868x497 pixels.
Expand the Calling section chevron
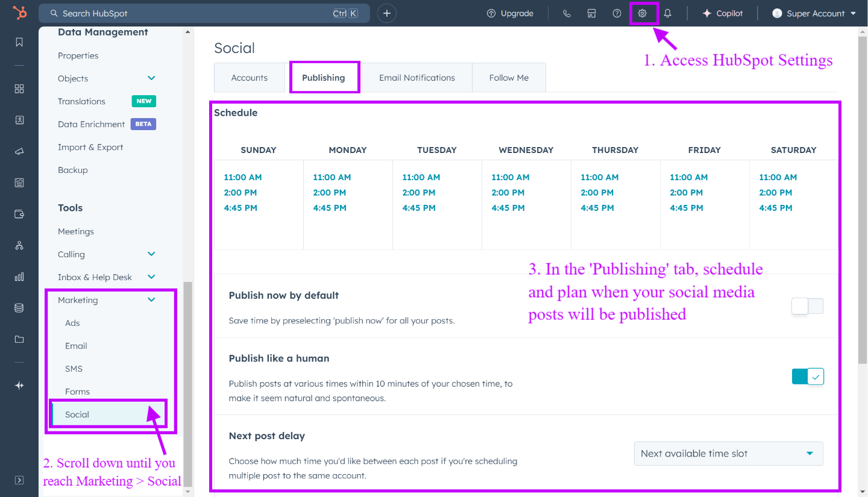151,254
